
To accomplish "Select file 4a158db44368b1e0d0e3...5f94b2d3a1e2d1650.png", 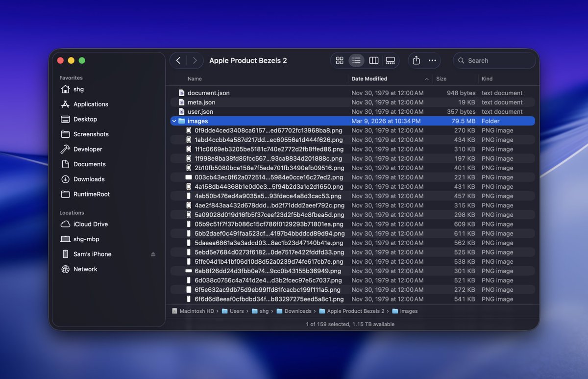I will 353,186.
